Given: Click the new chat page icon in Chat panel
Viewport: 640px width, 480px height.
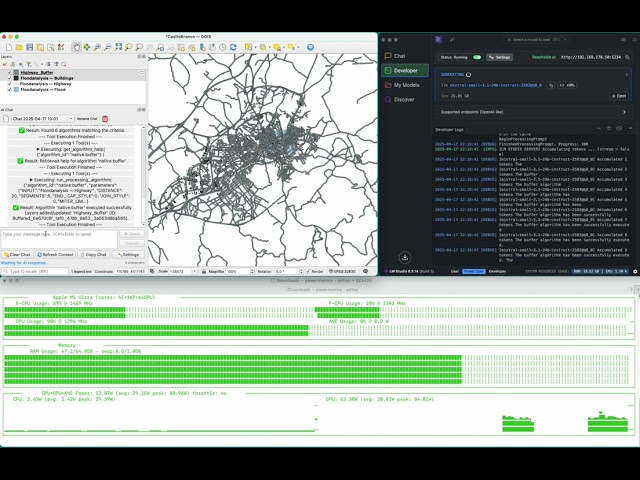Looking at the screenshot, I should point(6,119).
